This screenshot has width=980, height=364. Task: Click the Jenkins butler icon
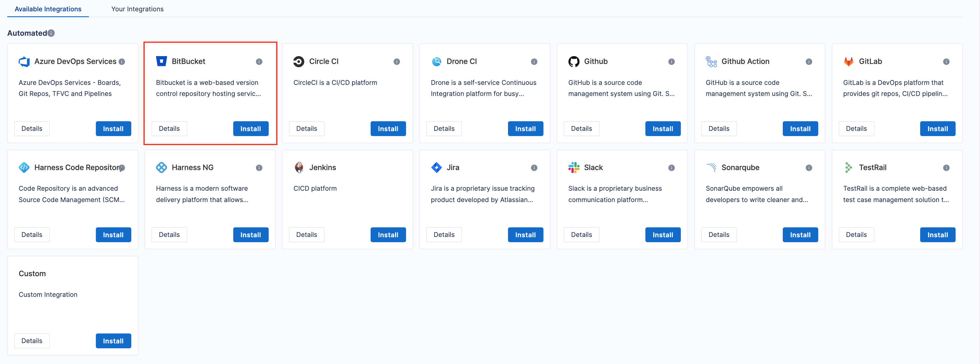point(299,167)
